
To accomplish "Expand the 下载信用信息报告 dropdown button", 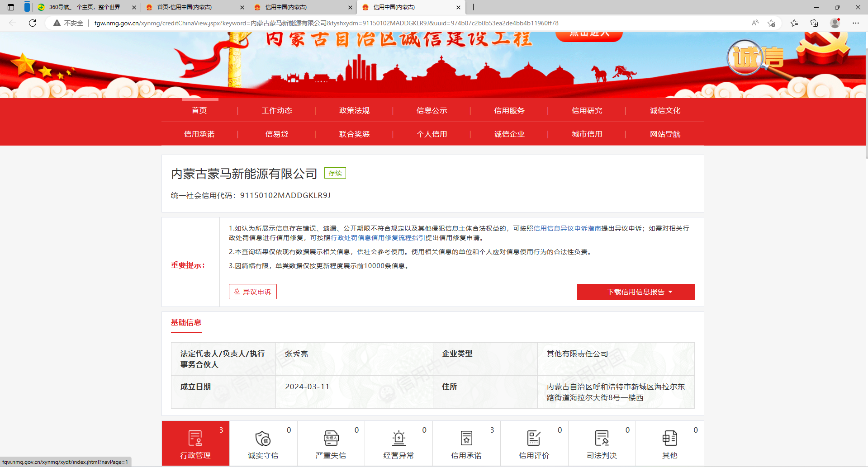I will (636, 292).
